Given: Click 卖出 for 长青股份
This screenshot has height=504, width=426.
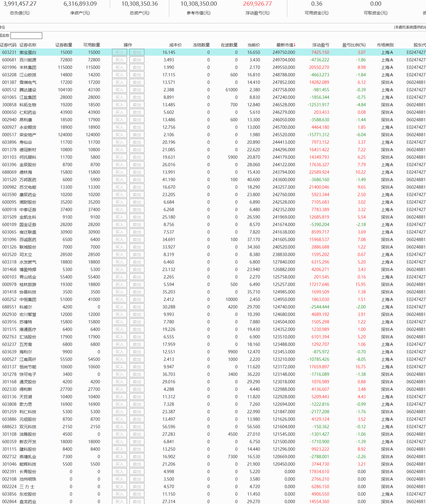Looking at the screenshot, I should click(x=137, y=472).
